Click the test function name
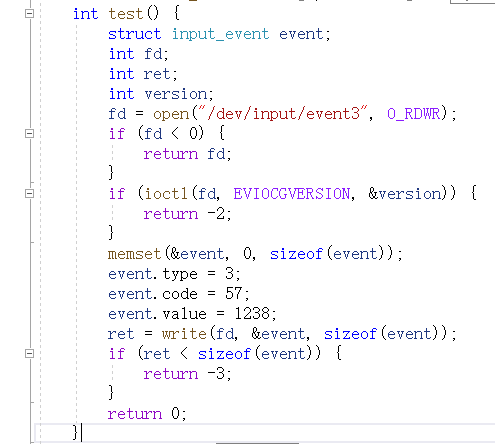This screenshot has width=495, height=444. tap(126, 14)
